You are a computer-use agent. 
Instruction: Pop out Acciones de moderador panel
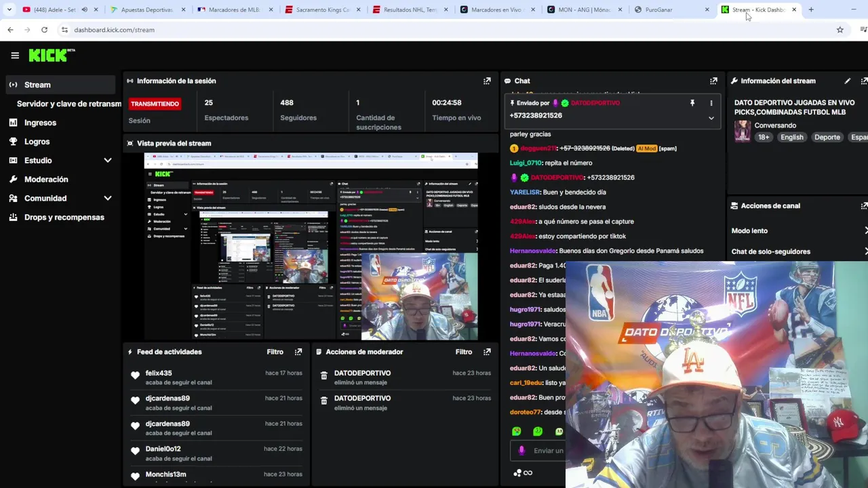click(487, 352)
